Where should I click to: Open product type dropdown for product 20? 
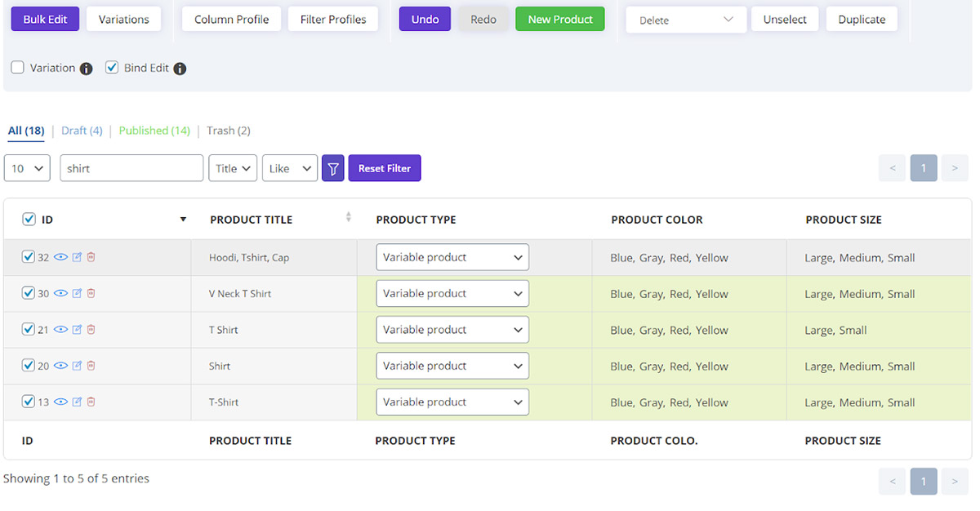(x=452, y=366)
